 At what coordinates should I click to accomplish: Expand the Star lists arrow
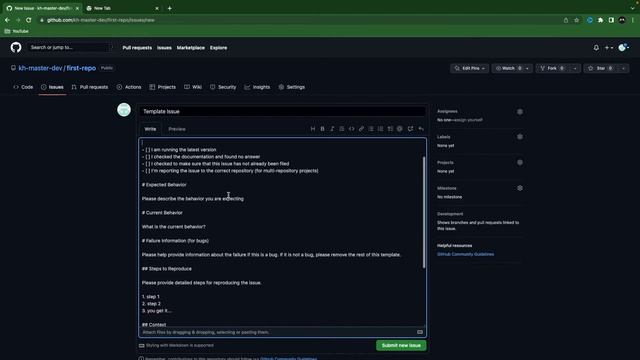pos(623,69)
